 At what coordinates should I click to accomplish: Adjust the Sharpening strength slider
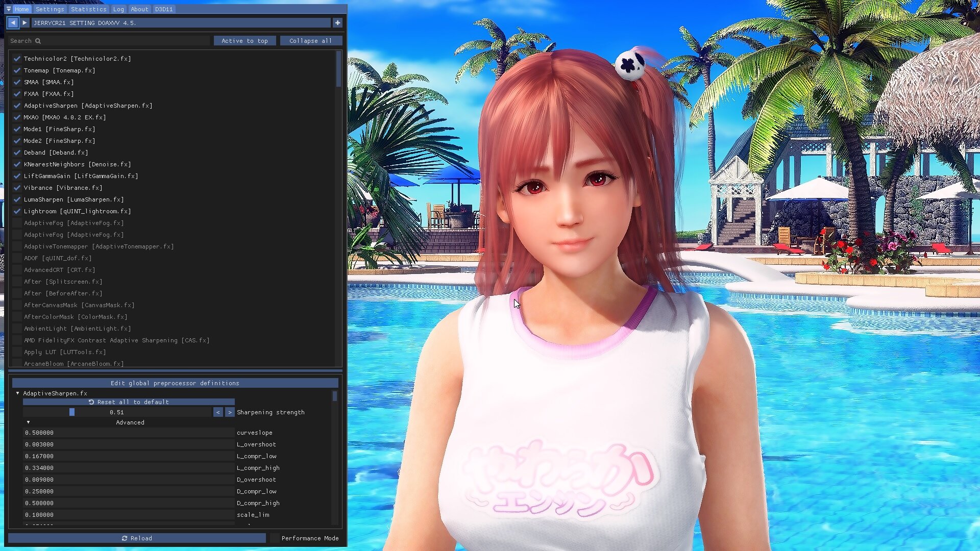click(x=117, y=412)
